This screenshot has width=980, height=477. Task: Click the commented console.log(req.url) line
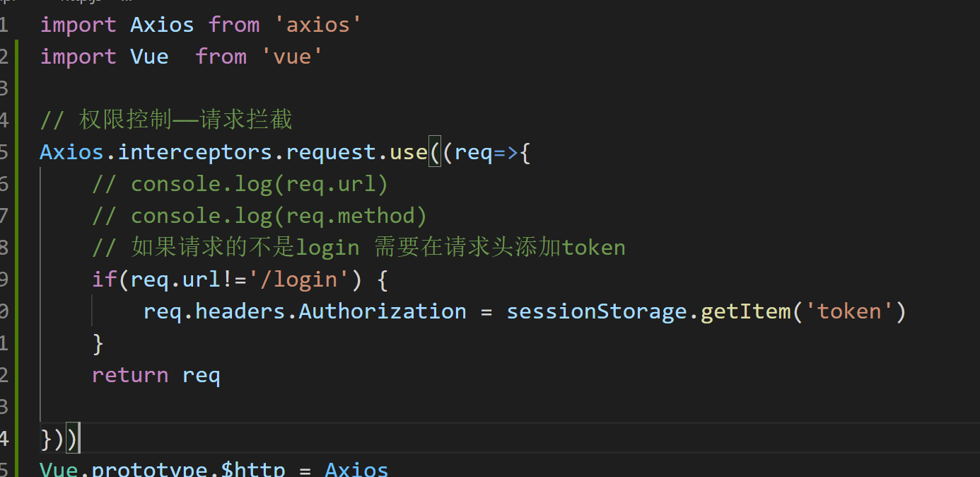[x=240, y=184]
